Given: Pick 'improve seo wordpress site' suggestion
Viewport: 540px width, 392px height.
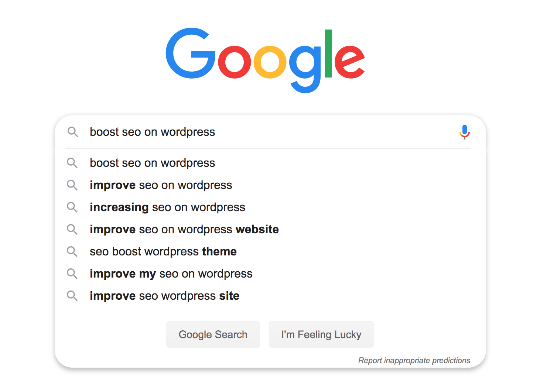Looking at the screenshot, I should click(270, 296).
